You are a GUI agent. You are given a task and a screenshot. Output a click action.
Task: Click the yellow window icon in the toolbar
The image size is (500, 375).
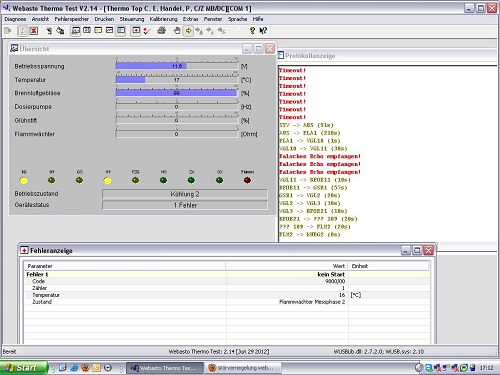(x=98, y=31)
